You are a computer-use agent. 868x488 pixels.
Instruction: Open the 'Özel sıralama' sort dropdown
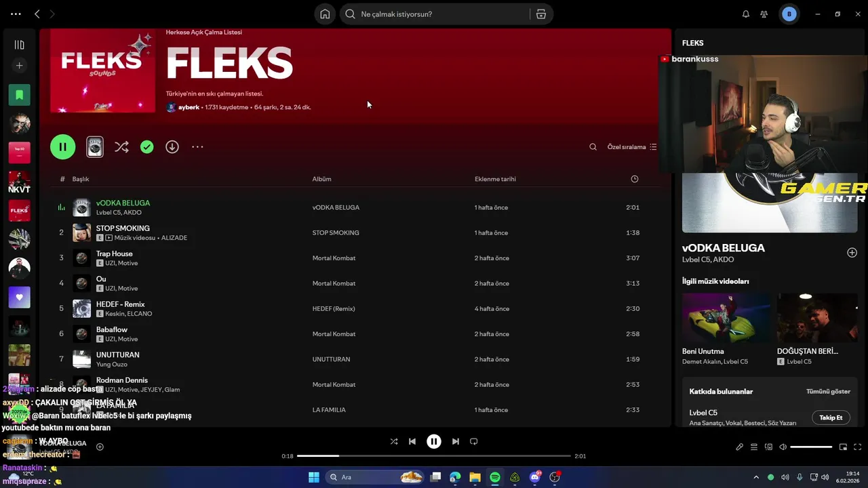(x=631, y=146)
